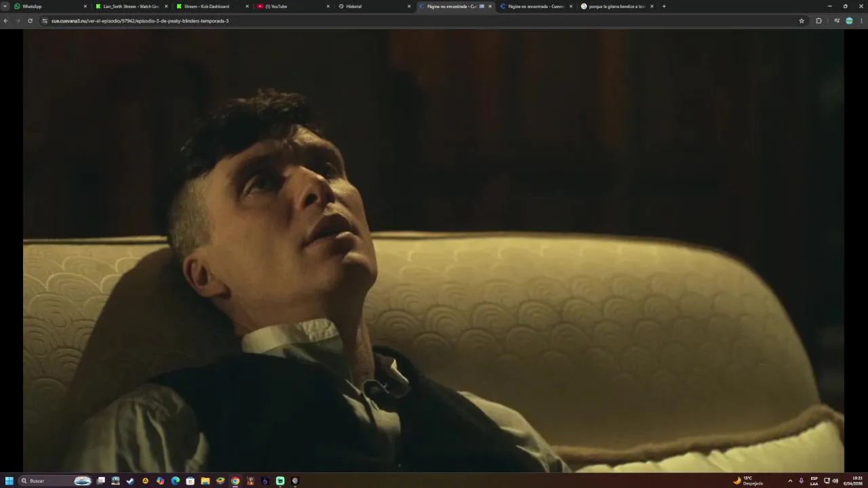Open the network status tray icon

pos(827,481)
